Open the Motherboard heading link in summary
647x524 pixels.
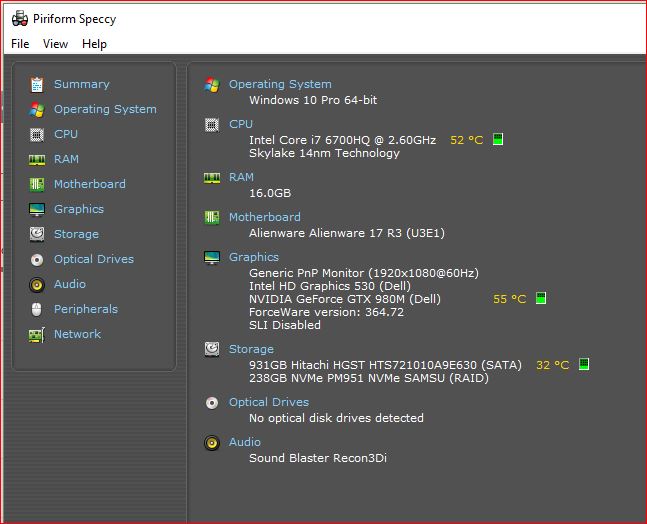[x=265, y=217]
